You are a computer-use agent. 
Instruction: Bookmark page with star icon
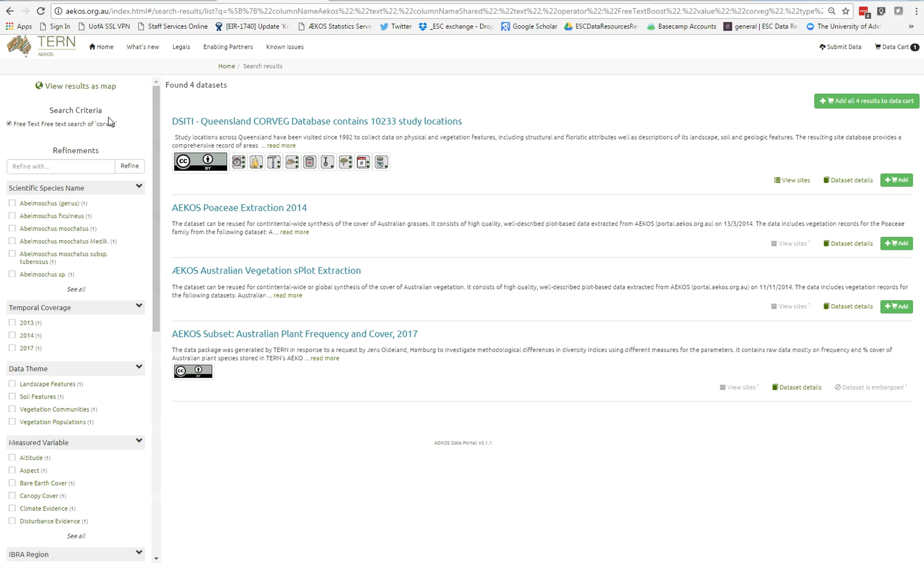click(846, 11)
